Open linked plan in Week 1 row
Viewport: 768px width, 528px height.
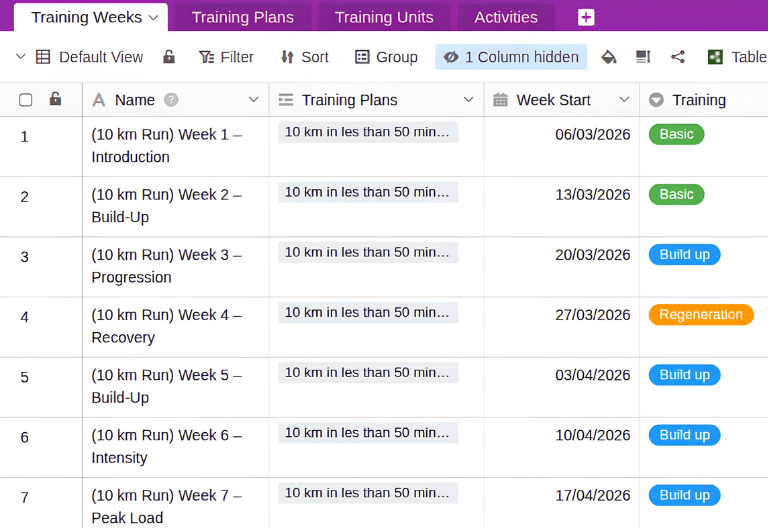(x=368, y=132)
